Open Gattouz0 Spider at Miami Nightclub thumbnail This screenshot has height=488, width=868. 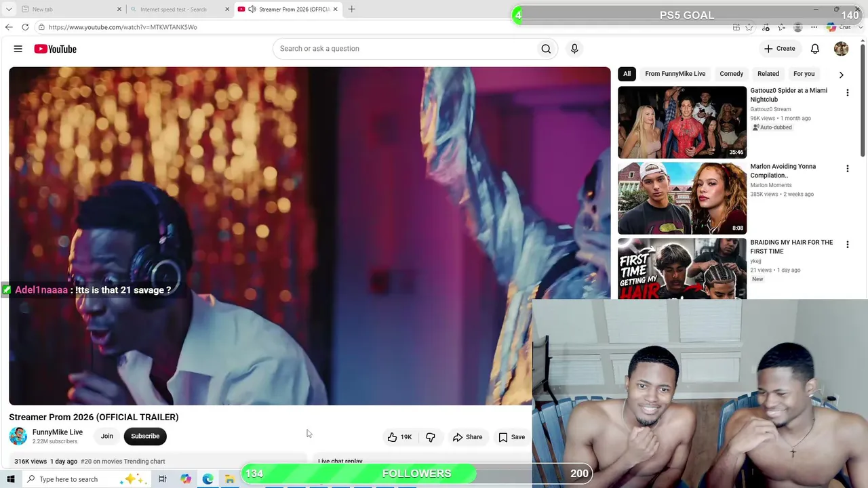coord(682,122)
